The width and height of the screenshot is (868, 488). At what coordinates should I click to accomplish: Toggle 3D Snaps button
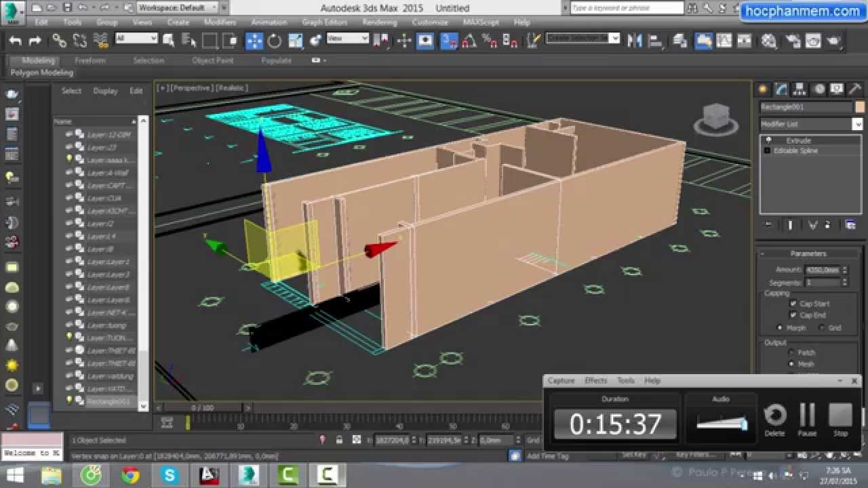pyautogui.click(x=449, y=41)
